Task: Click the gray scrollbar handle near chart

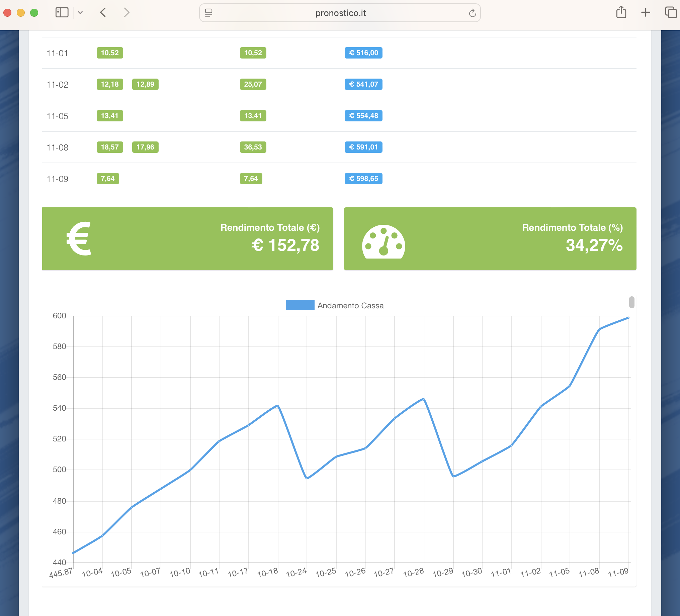Action: coord(631,302)
